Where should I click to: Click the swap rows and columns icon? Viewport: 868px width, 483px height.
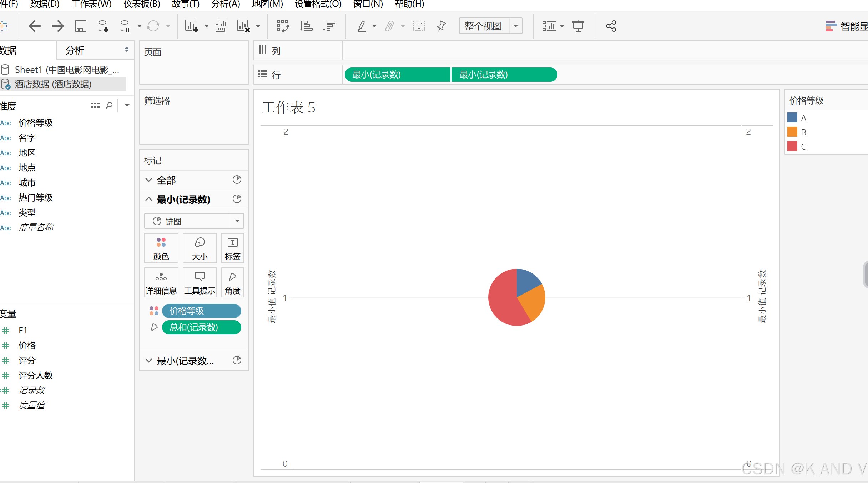pyautogui.click(x=282, y=26)
